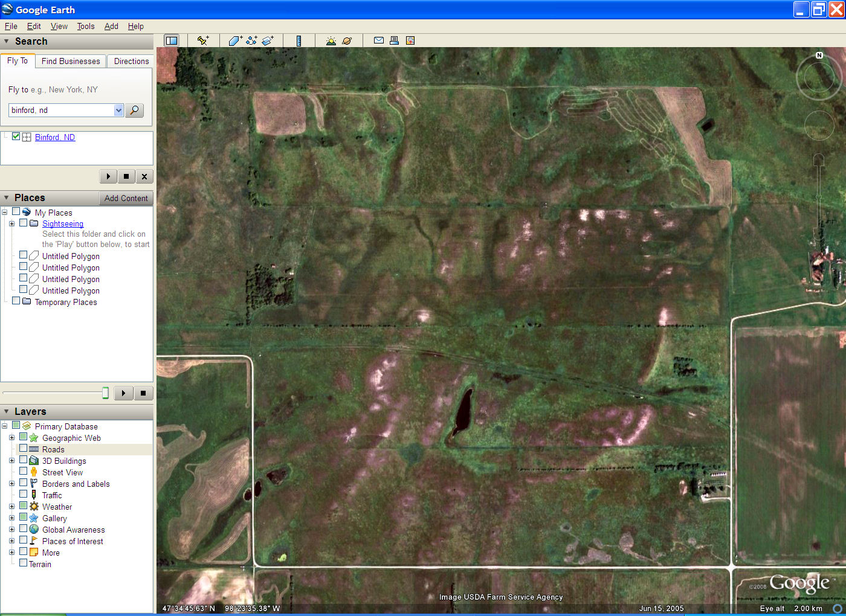The height and width of the screenshot is (616, 846).
Task: Click the Add Content button
Action: (126, 198)
